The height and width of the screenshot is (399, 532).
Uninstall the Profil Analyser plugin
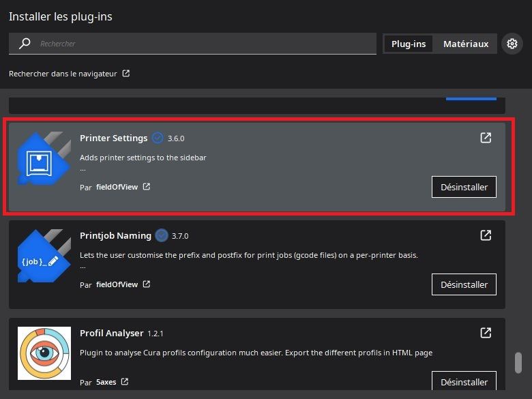click(464, 382)
